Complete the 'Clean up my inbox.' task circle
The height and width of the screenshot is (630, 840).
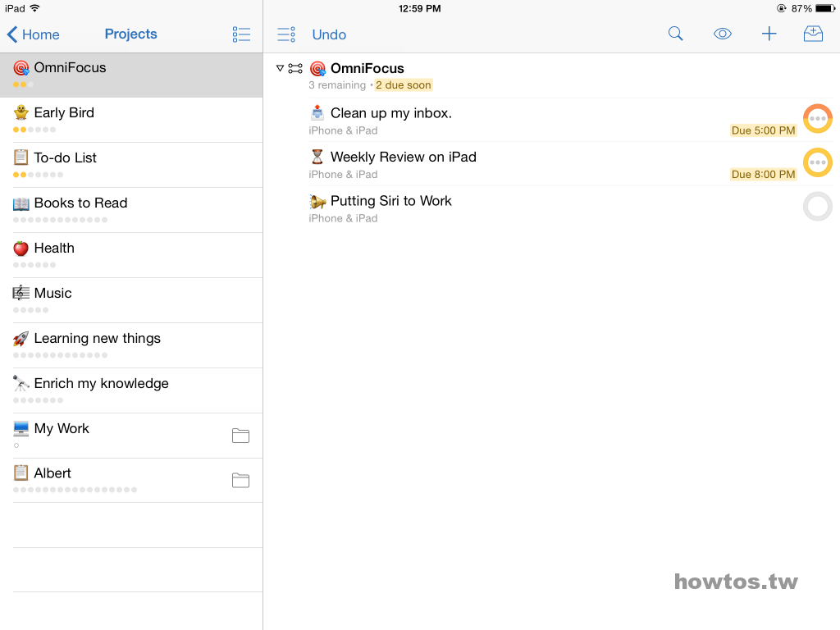[x=818, y=118]
